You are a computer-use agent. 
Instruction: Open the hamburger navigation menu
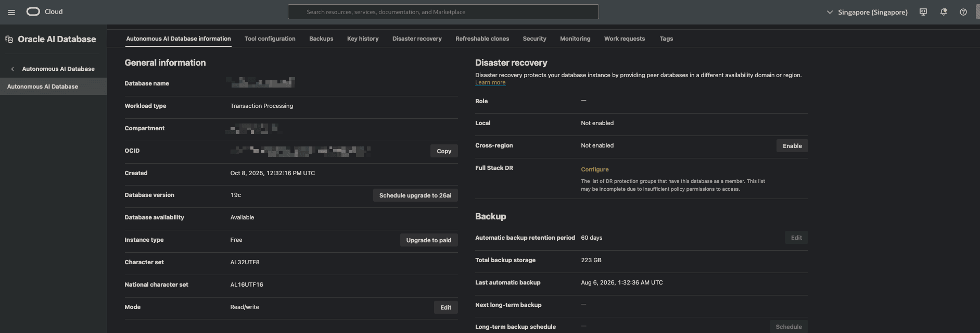[x=11, y=12]
